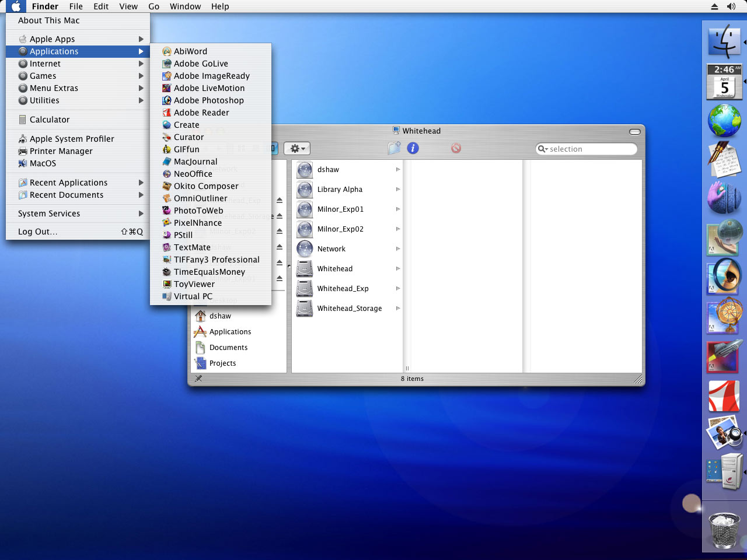Screen dimensions: 747x560
Task: Open the Window menu
Action: 185,6
